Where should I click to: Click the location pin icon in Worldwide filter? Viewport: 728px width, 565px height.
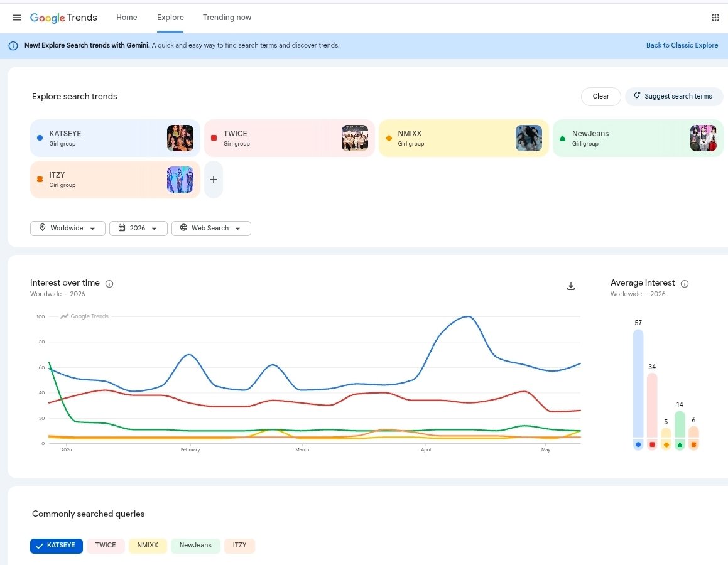pyautogui.click(x=42, y=228)
